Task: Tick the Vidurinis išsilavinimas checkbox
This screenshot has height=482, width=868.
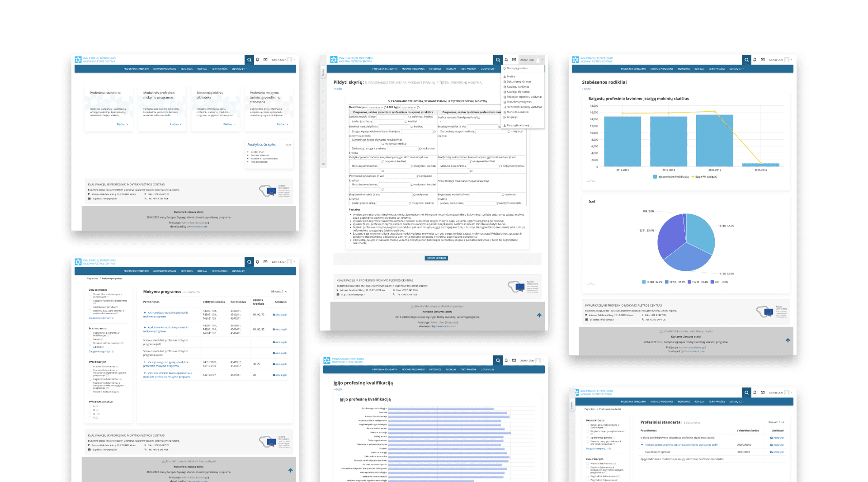Action: pyautogui.click(x=90, y=392)
